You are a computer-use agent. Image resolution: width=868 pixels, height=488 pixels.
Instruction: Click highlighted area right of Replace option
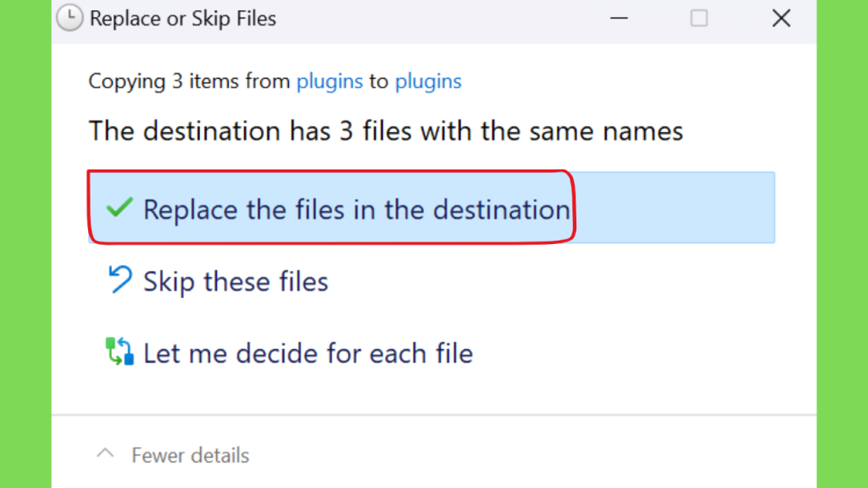pos(674,208)
